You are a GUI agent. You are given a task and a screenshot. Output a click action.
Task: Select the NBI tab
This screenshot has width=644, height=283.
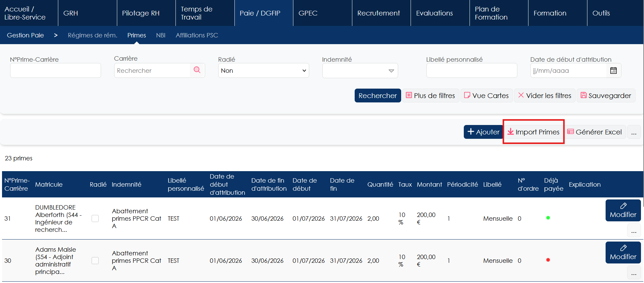click(161, 35)
